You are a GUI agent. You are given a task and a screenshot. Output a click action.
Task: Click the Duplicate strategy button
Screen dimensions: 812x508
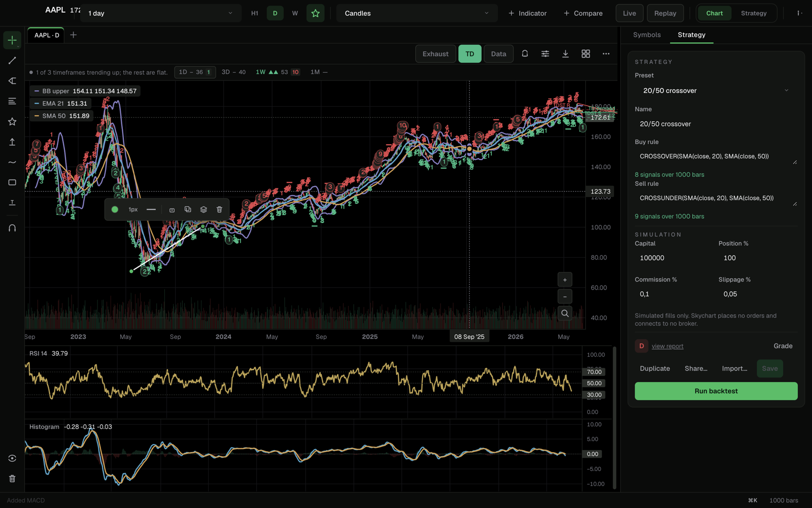tap(655, 368)
